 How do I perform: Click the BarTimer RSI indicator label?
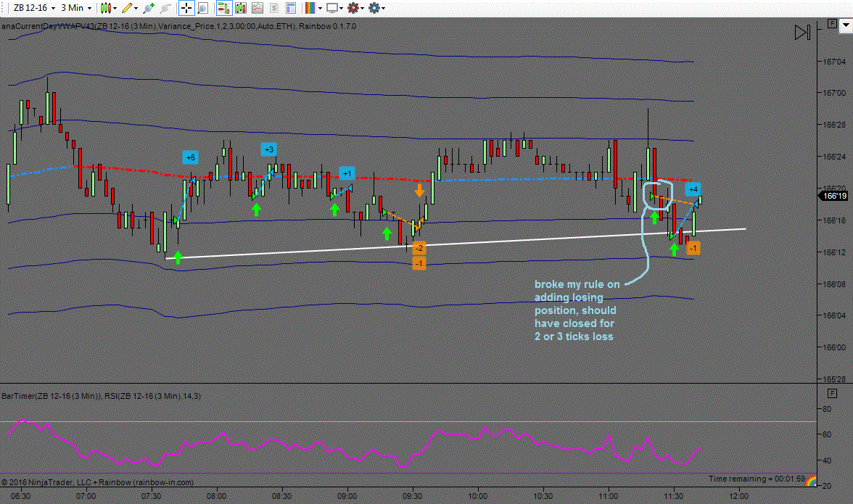[x=102, y=396]
